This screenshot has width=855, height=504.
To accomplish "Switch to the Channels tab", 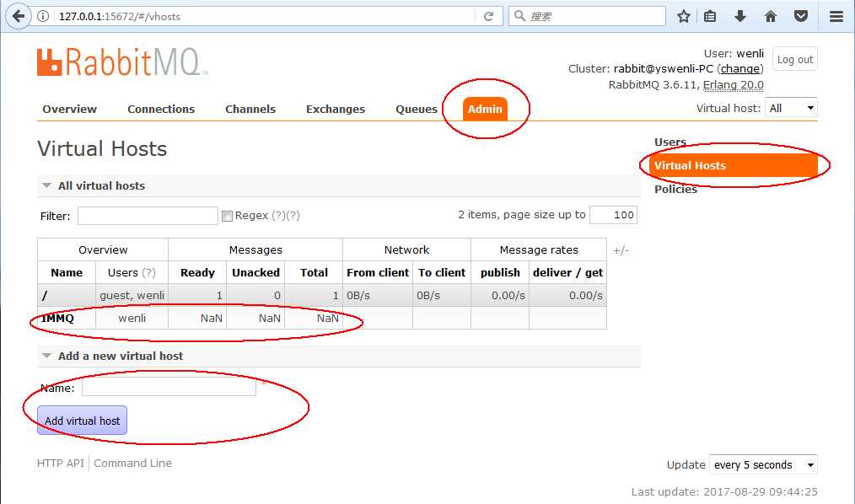I will (250, 109).
